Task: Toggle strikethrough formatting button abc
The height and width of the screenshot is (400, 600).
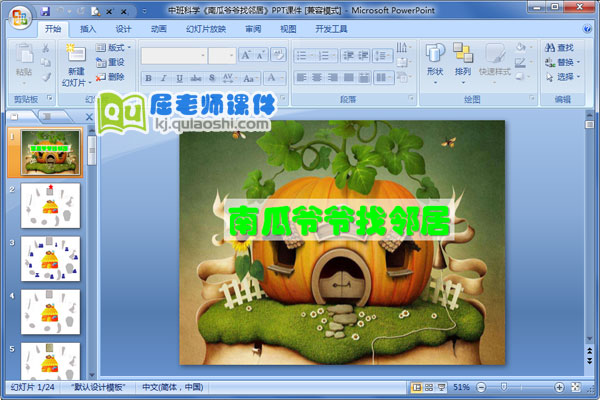Action: click(x=196, y=78)
